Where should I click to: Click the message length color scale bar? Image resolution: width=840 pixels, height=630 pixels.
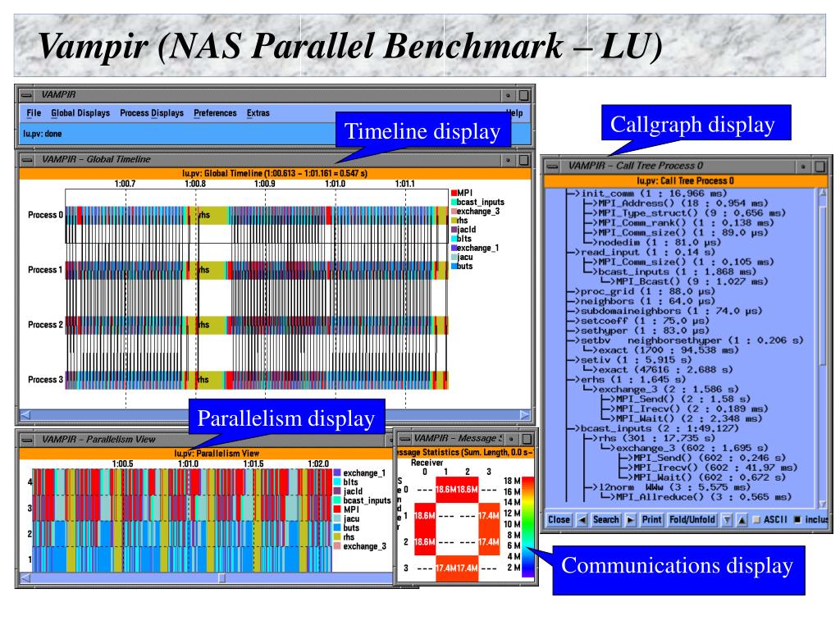pyautogui.click(x=527, y=527)
